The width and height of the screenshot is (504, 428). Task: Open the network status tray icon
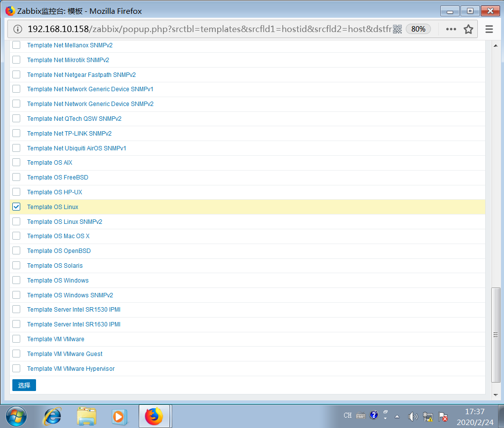pos(428,417)
